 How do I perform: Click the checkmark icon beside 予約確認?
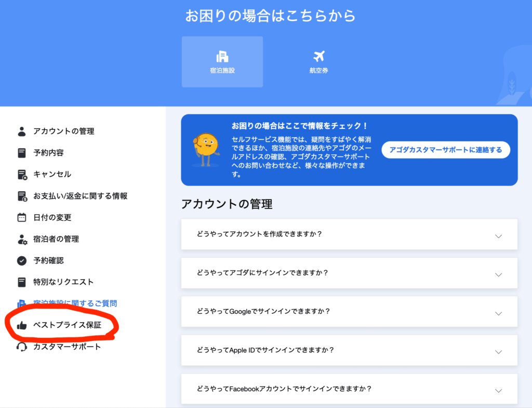pyautogui.click(x=22, y=260)
